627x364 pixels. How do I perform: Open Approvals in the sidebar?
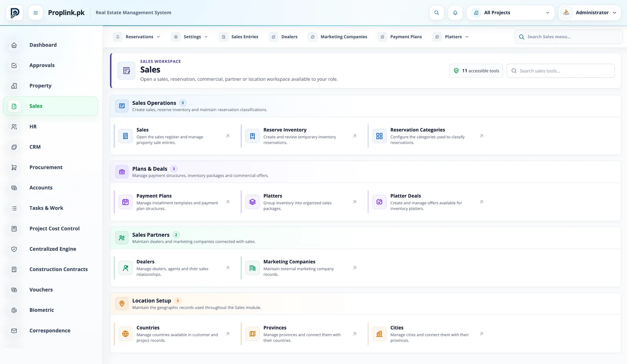point(51,65)
